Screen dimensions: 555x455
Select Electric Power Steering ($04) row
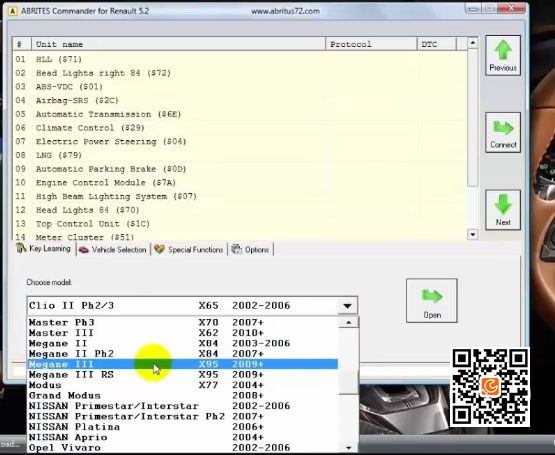(x=240, y=142)
